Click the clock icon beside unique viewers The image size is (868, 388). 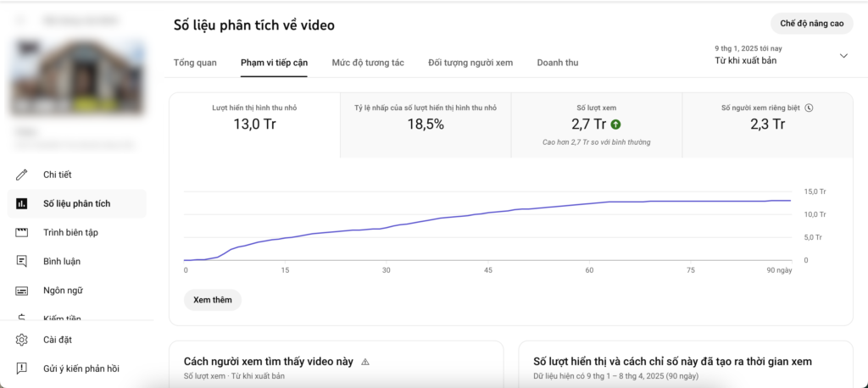809,108
